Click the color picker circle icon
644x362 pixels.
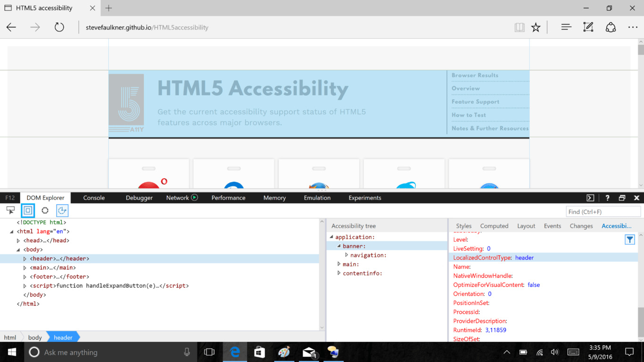pos(45,210)
